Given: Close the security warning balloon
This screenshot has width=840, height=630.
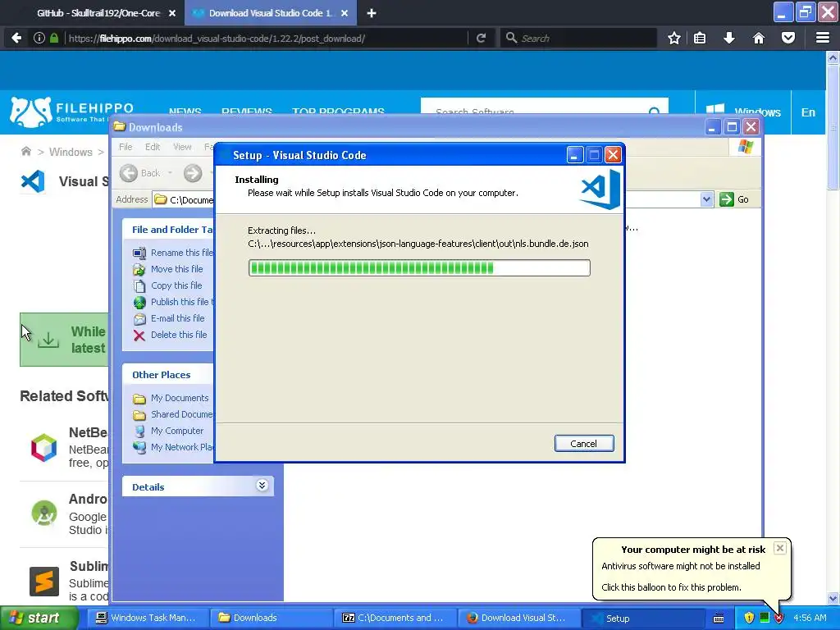Looking at the screenshot, I should tap(780, 547).
